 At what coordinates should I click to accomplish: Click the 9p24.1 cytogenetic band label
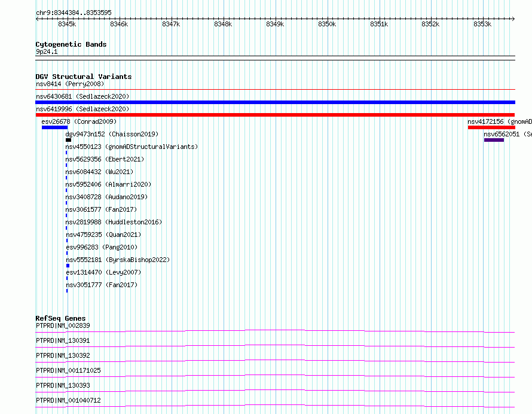pyautogui.click(x=47, y=51)
